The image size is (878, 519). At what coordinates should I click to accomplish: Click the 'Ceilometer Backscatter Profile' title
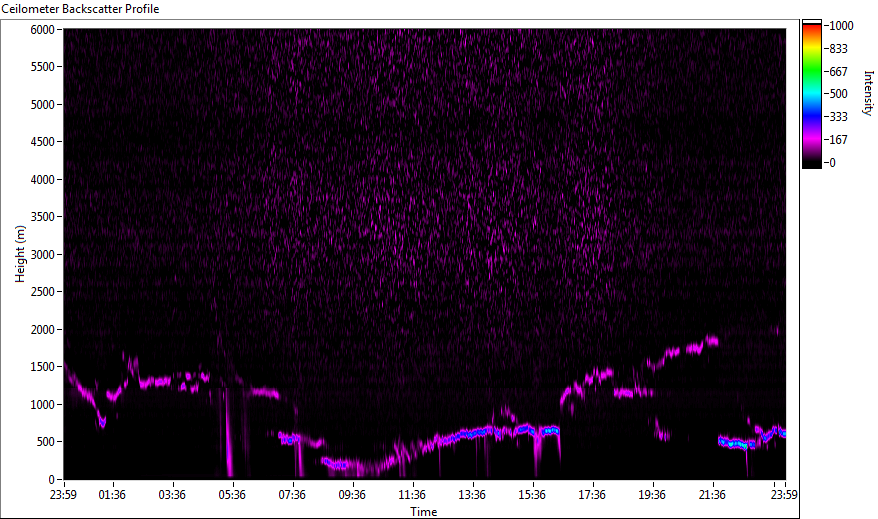point(80,9)
